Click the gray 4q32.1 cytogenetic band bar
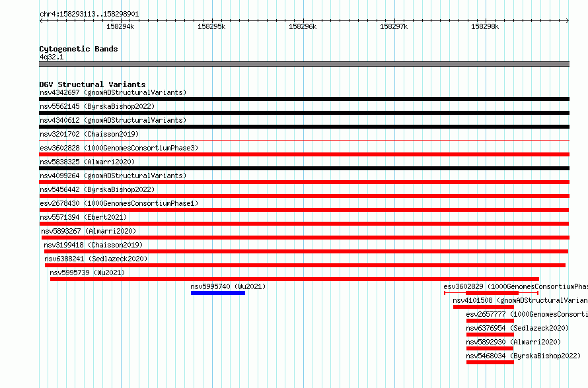 (304, 64)
